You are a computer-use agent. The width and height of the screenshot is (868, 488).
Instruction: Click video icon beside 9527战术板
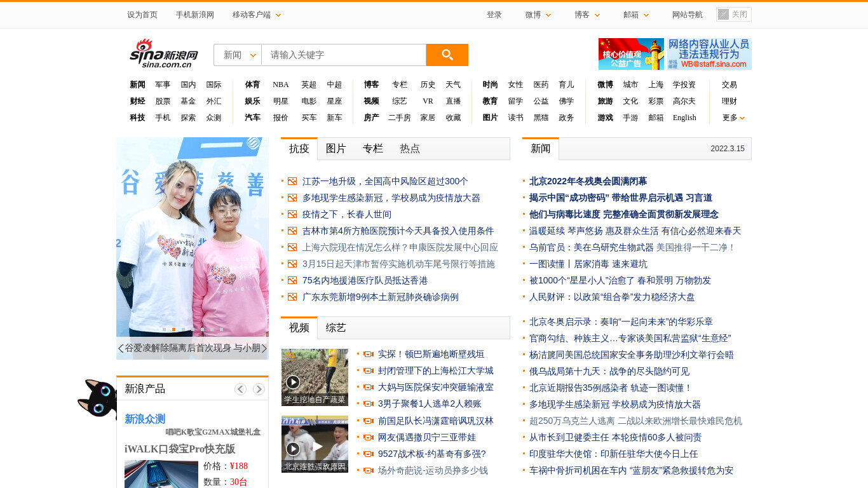pos(368,454)
